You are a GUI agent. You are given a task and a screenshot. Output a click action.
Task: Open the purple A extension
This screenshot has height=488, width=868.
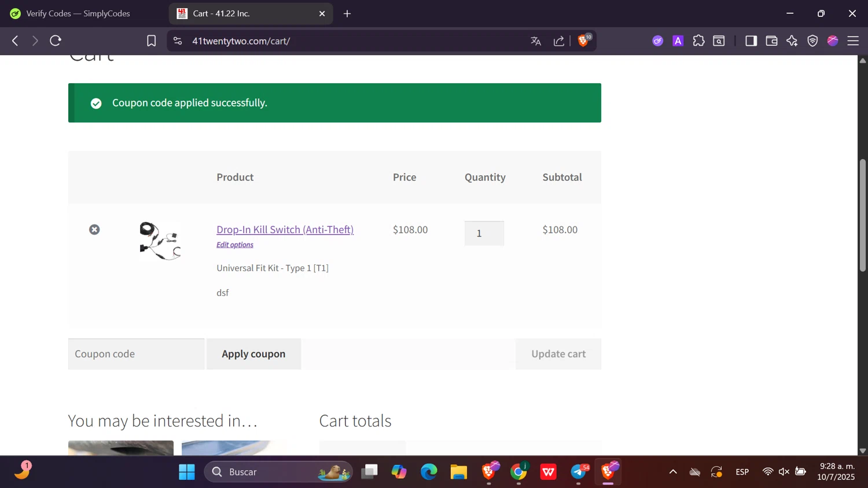[x=678, y=41]
